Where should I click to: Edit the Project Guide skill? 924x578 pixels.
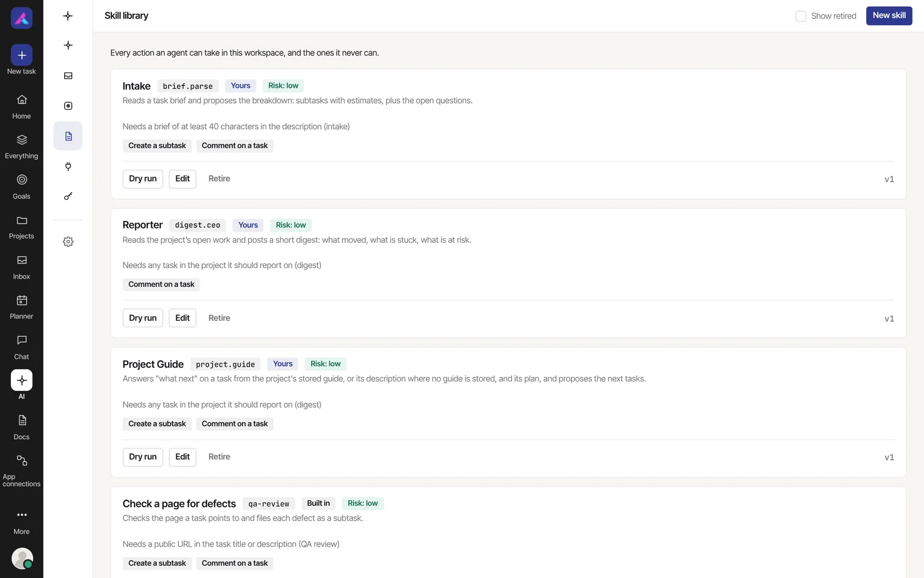point(182,457)
